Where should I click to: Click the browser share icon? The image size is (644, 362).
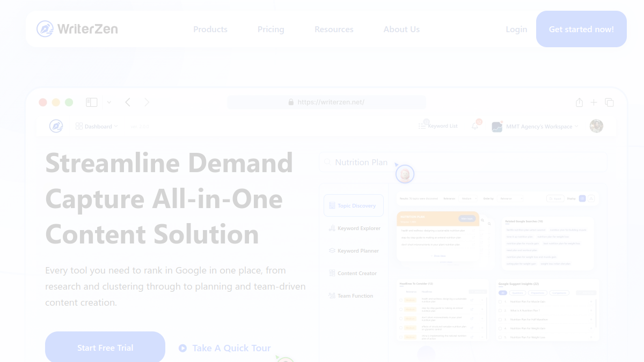tap(579, 102)
